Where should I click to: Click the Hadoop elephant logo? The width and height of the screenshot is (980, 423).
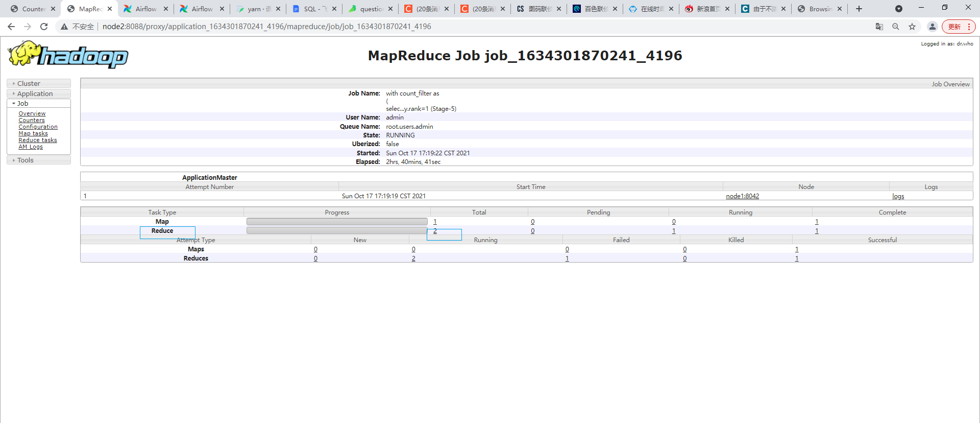click(68, 55)
